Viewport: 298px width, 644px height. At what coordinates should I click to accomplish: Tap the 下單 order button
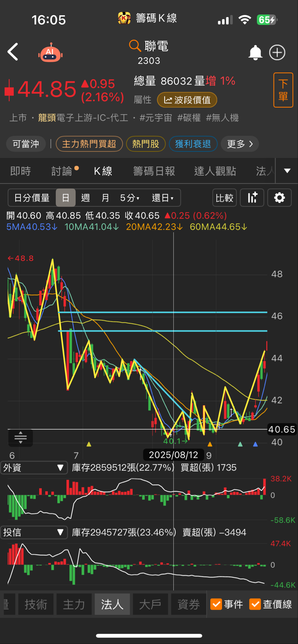[x=283, y=90]
